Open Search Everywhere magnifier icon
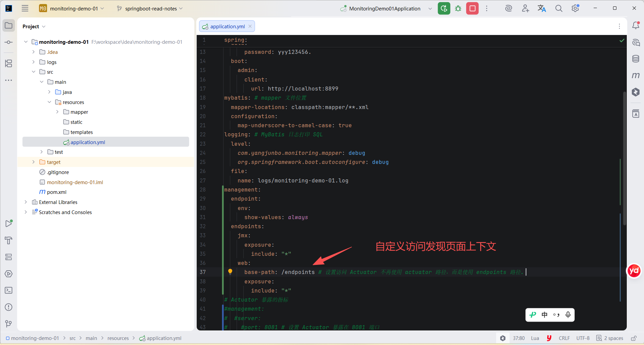 pos(559,8)
